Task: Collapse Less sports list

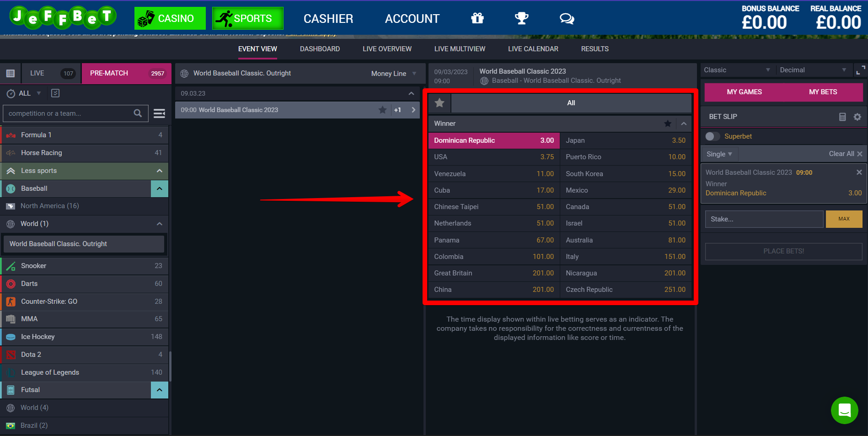Action: 160,171
